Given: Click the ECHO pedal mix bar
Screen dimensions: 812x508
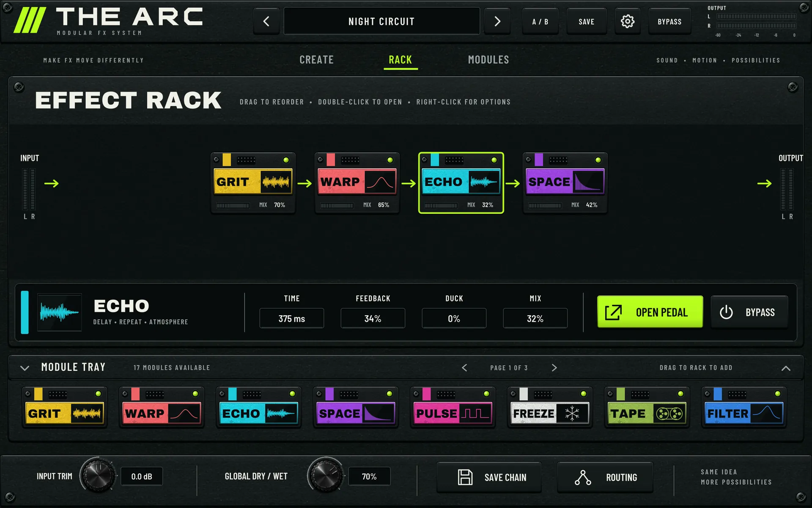Looking at the screenshot, I should click(441, 205).
